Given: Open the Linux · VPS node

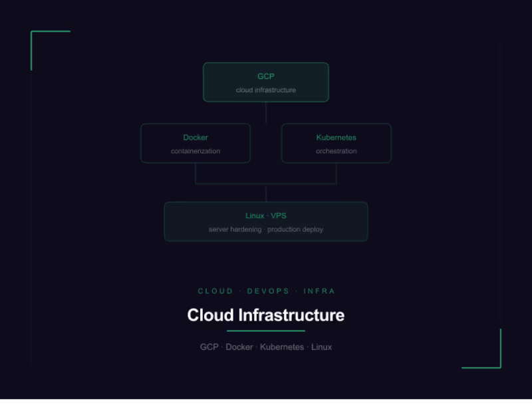Looking at the screenshot, I should (265, 221).
